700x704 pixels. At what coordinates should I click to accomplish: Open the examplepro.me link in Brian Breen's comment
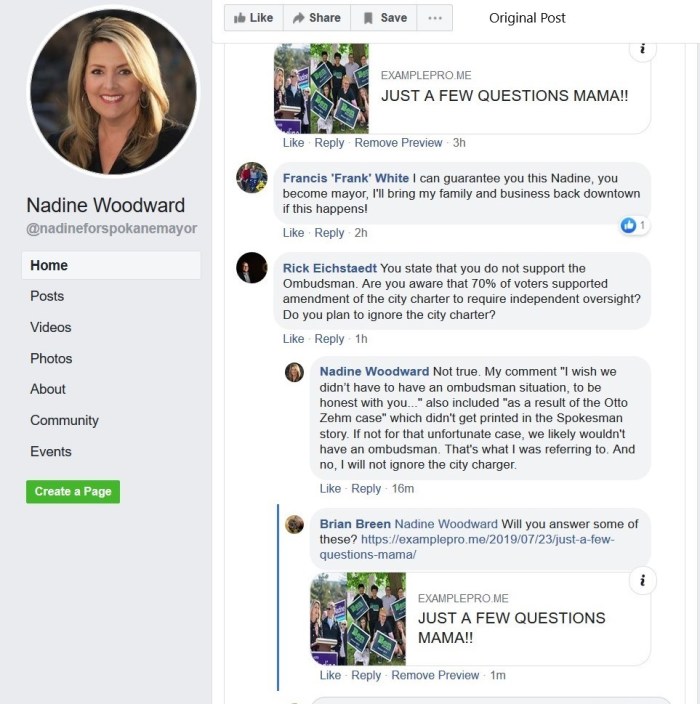tap(467, 547)
